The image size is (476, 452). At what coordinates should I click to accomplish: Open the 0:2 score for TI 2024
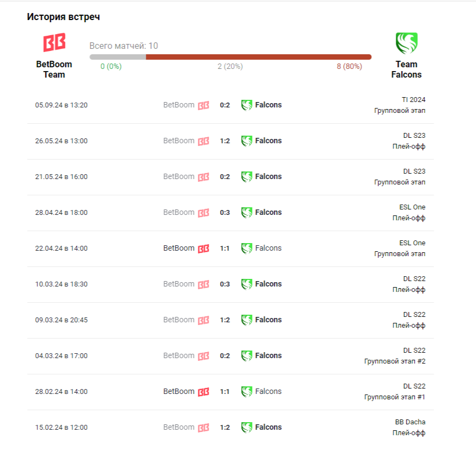pyautogui.click(x=224, y=105)
